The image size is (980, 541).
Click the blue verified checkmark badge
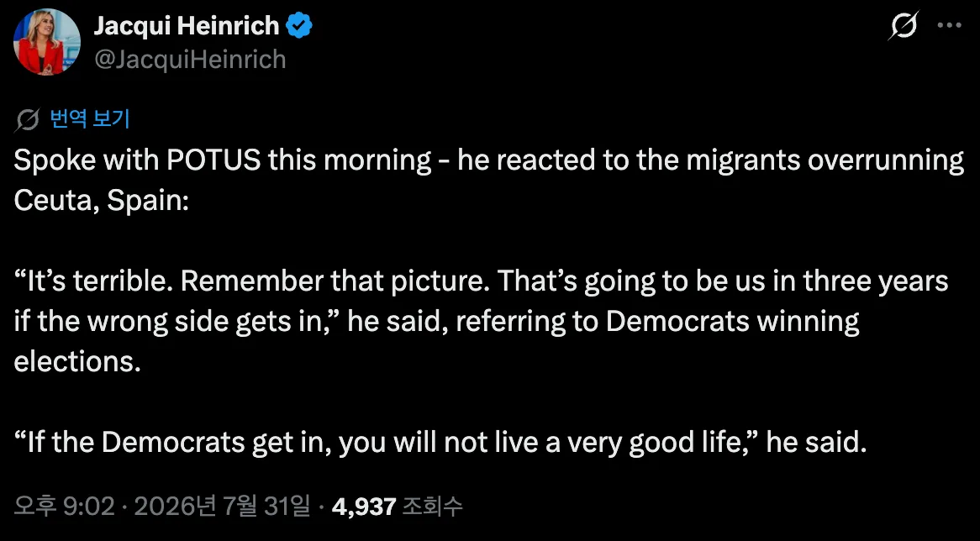(299, 26)
